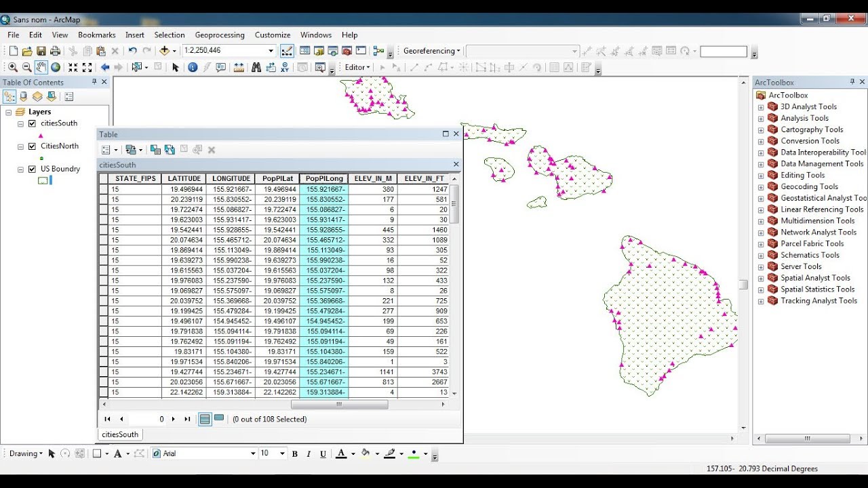Click the font color swatch
Image resolution: width=868 pixels, height=488 pixels.
(x=341, y=453)
